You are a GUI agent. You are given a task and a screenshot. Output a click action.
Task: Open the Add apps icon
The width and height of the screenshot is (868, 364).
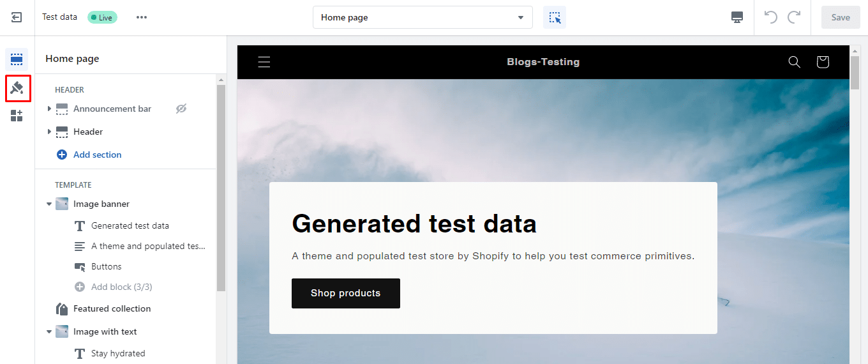17,116
